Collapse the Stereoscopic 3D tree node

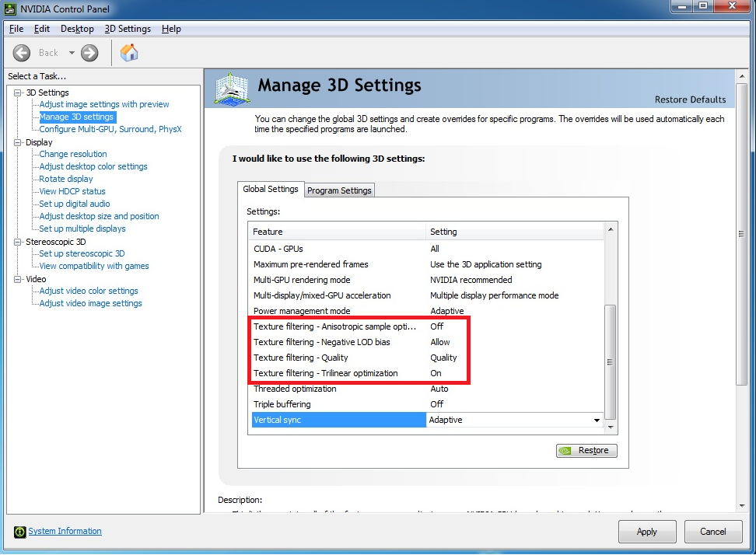(18, 242)
